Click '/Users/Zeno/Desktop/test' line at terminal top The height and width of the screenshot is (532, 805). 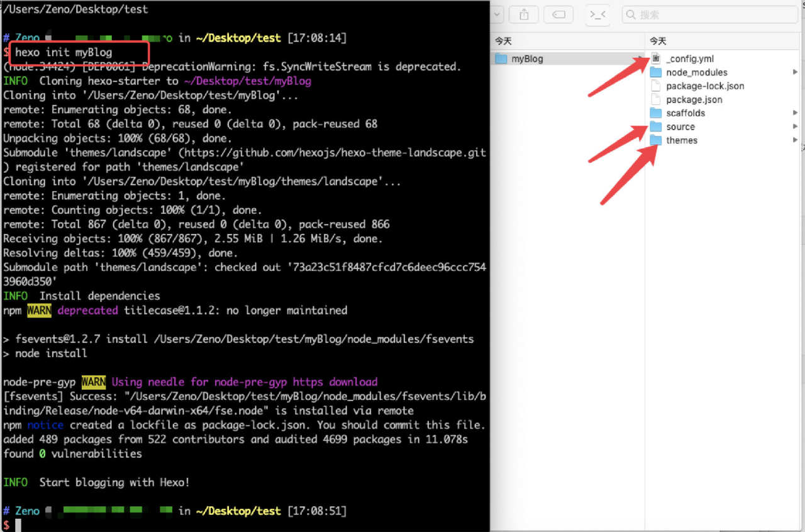point(75,9)
